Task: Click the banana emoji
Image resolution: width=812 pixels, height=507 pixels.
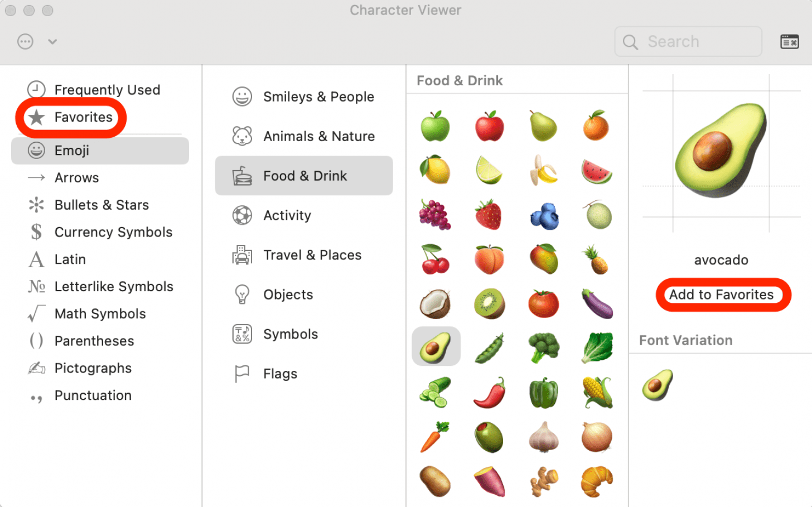Action: pos(543,170)
